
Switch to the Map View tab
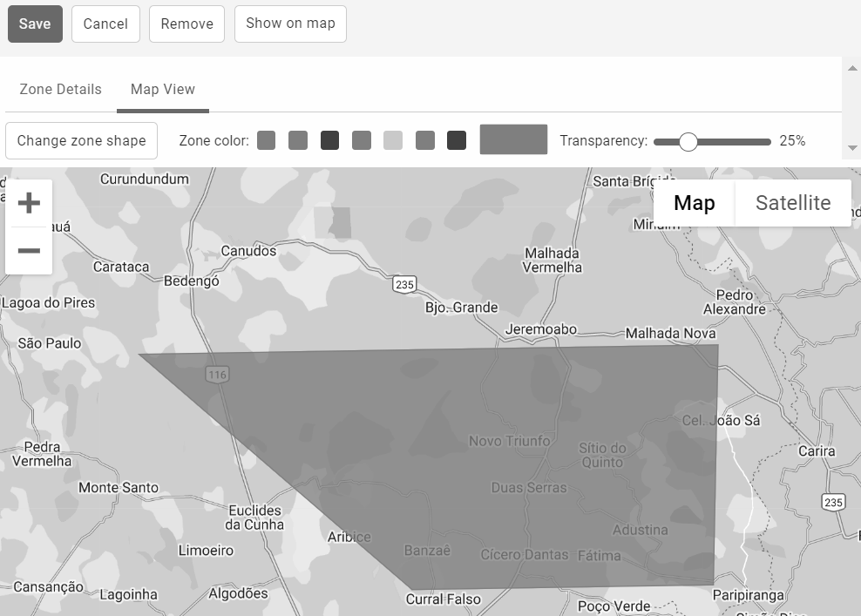point(163,89)
